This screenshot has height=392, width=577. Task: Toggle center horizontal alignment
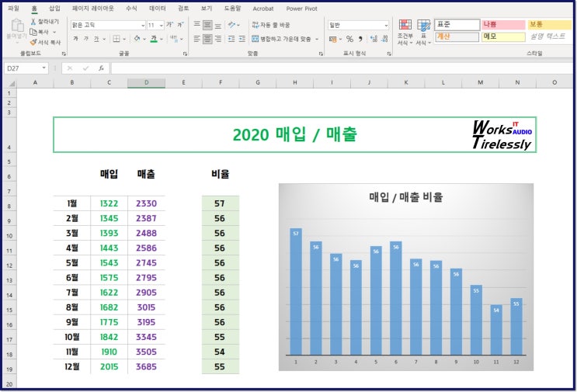pos(207,39)
